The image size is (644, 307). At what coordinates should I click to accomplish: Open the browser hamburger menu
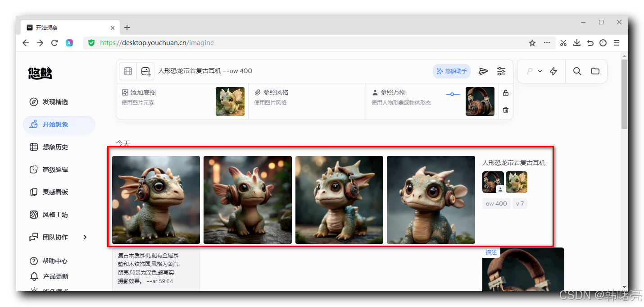tap(617, 43)
